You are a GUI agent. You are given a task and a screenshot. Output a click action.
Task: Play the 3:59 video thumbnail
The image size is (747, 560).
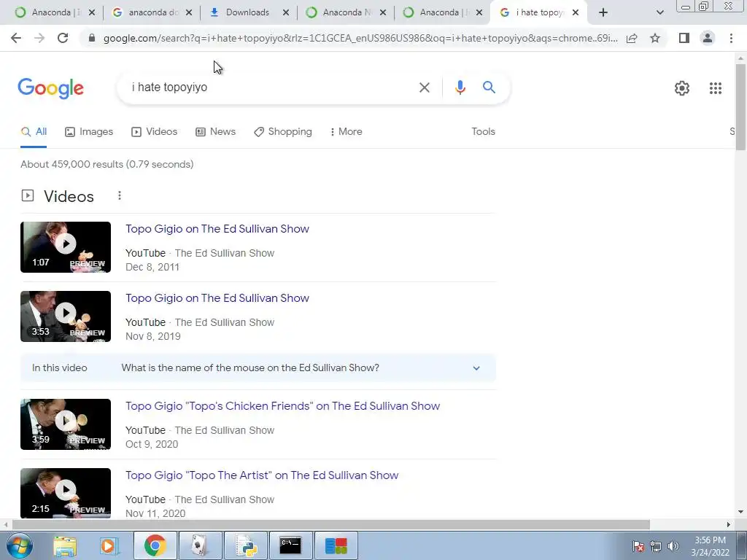point(66,424)
